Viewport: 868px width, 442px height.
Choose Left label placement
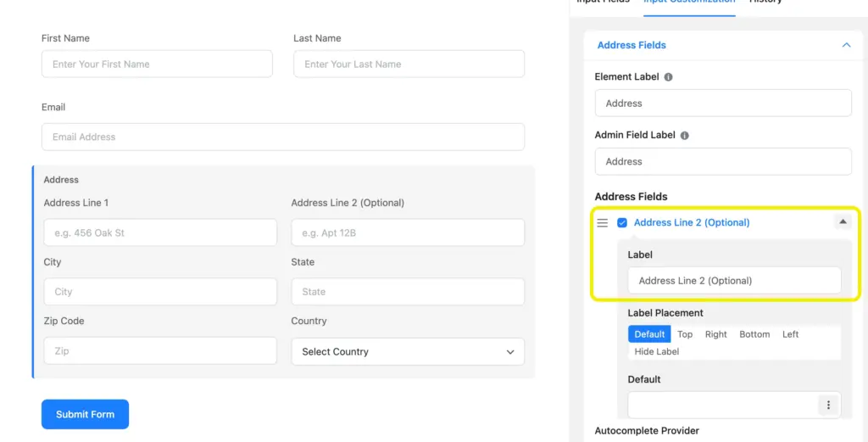[x=790, y=334]
